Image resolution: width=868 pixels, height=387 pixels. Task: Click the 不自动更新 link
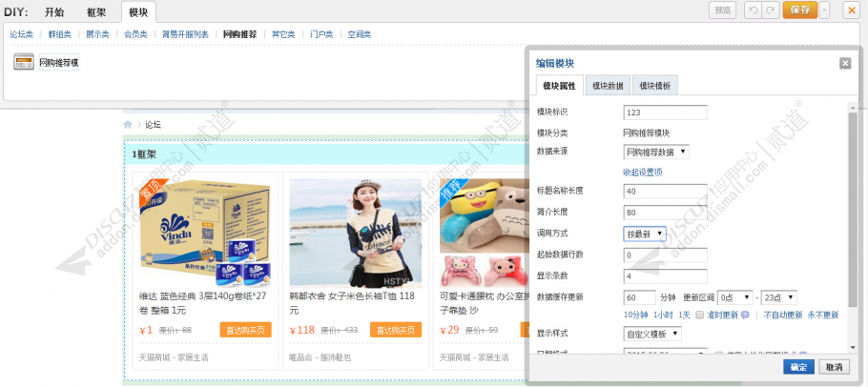pyautogui.click(x=783, y=316)
